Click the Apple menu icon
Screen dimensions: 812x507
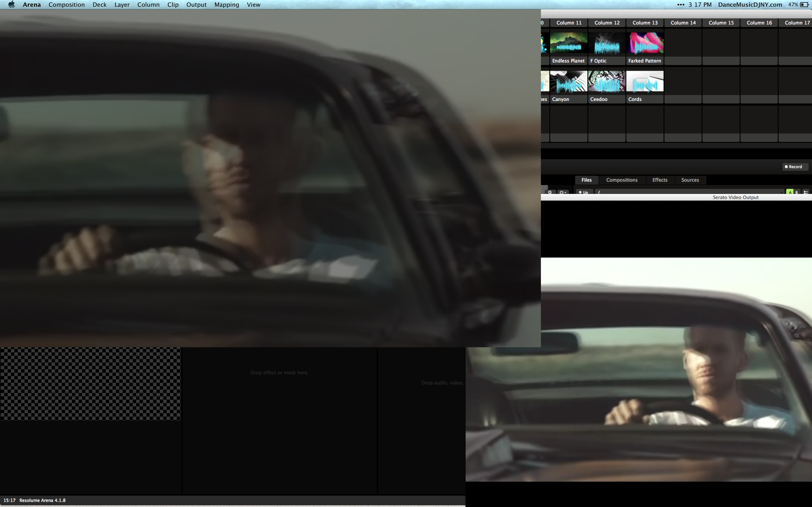point(11,5)
